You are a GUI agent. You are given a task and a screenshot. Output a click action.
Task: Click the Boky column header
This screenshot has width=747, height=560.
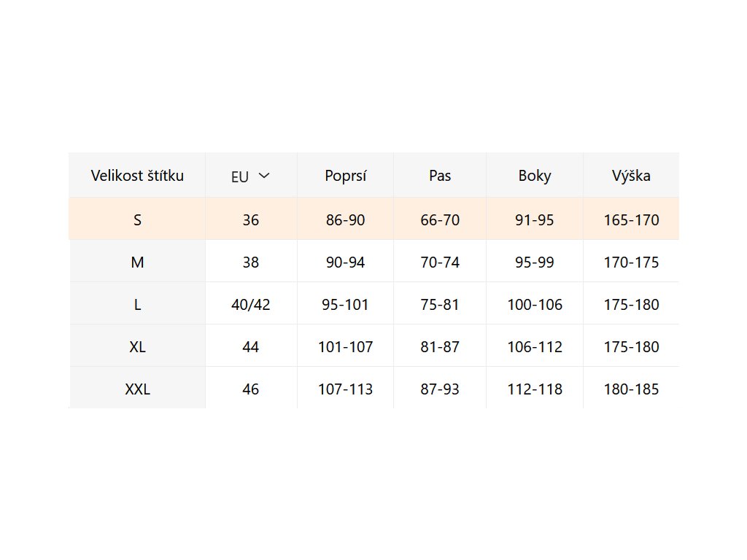coord(535,176)
